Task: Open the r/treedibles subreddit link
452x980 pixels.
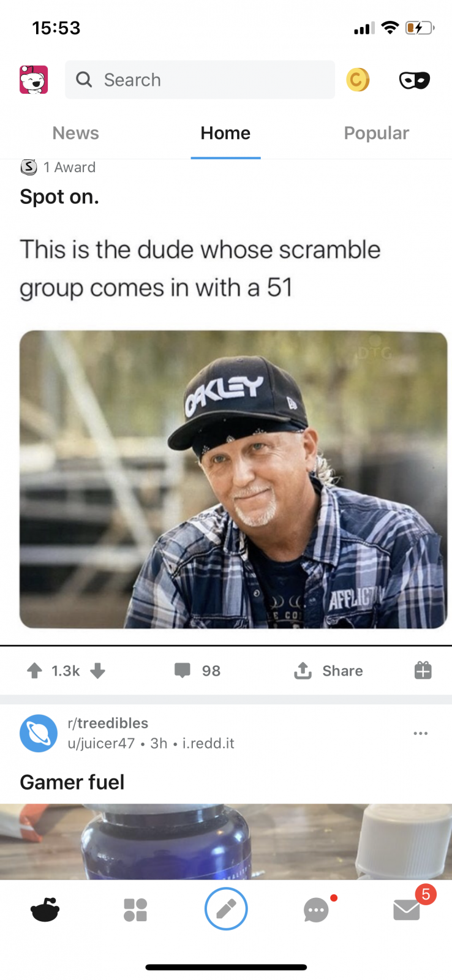Action: [108, 723]
